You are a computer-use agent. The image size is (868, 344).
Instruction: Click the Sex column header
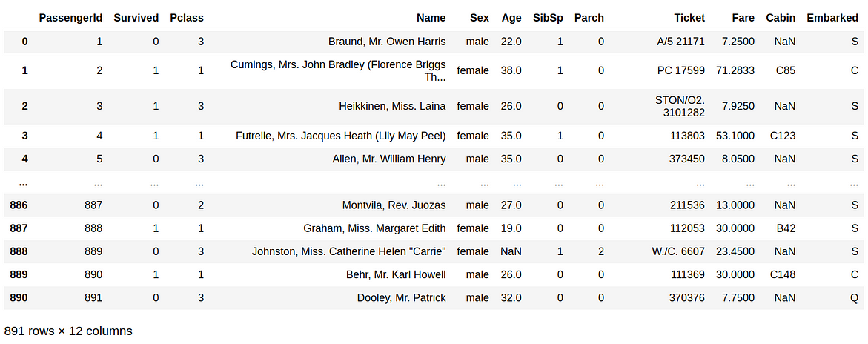click(480, 18)
